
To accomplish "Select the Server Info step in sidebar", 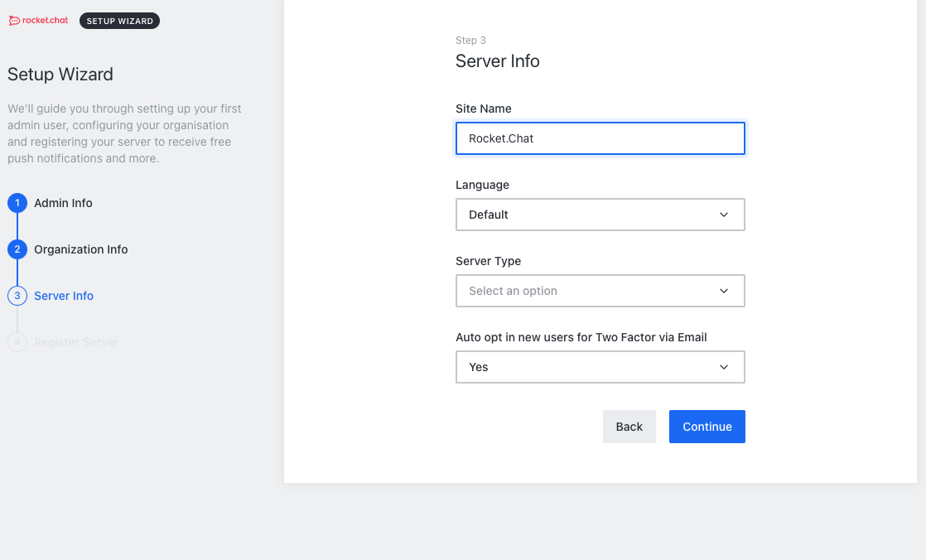I will click(x=64, y=296).
